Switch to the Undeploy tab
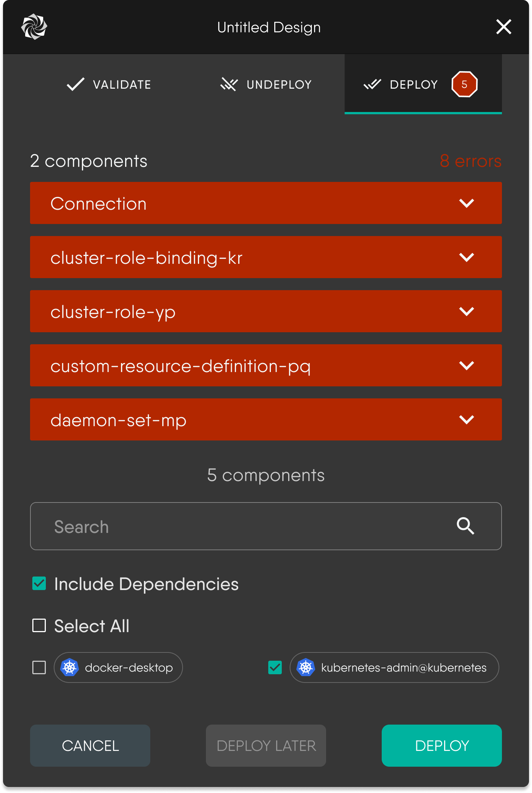The height and width of the screenshot is (793, 532). tap(265, 84)
